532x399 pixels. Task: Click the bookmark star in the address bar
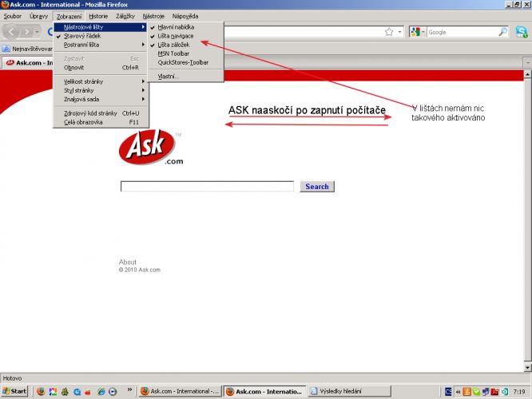point(389,32)
